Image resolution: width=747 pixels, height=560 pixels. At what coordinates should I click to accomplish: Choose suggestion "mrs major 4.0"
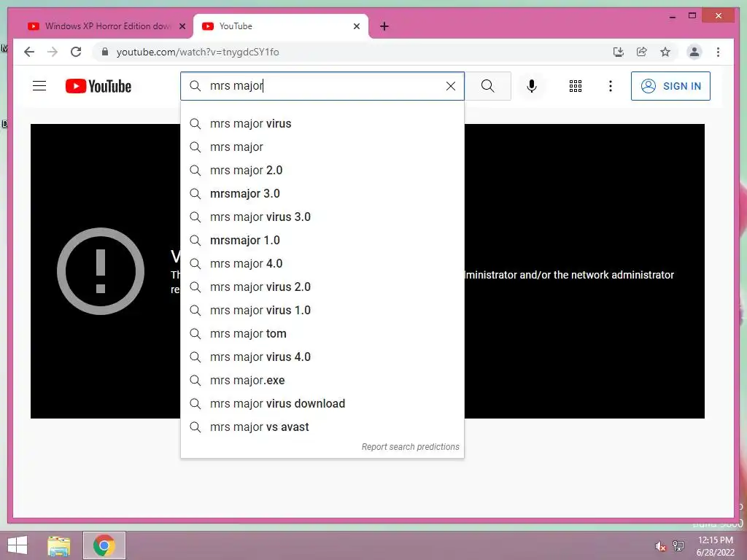pos(322,264)
